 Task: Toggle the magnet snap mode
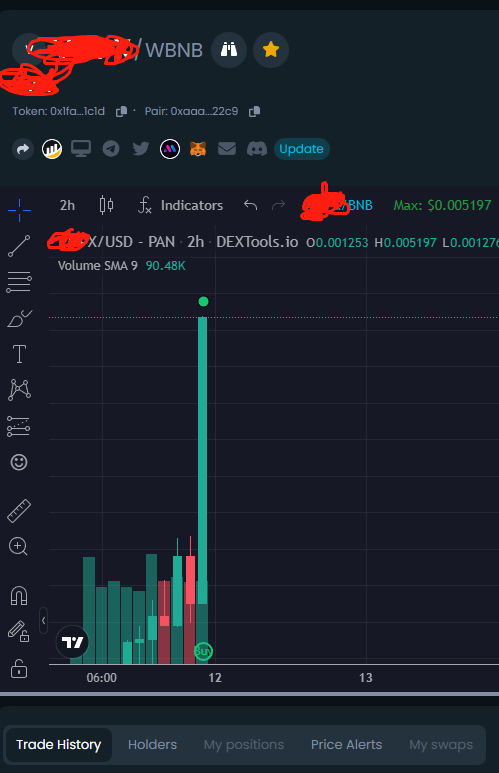19,596
